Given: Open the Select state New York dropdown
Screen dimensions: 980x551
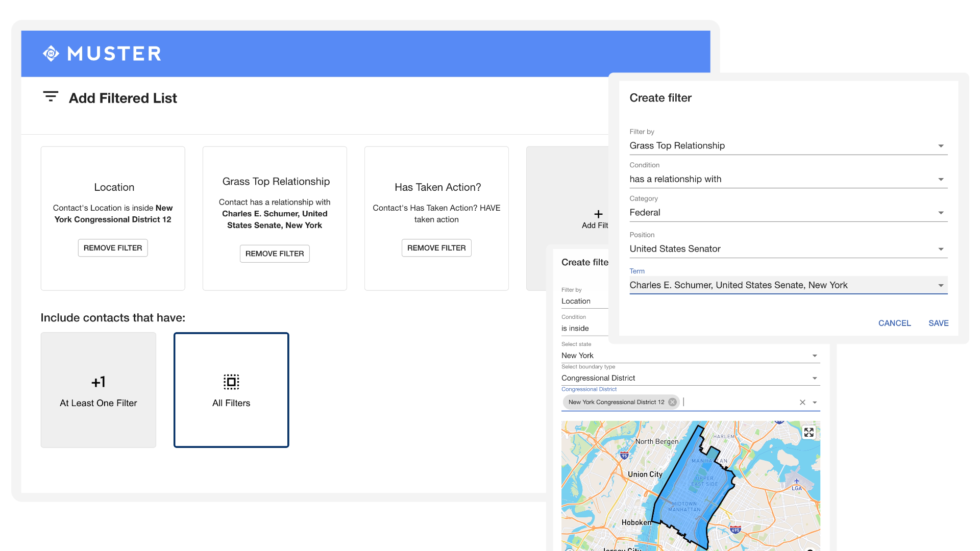Looking at the screenshot, I should pos(691,356).
